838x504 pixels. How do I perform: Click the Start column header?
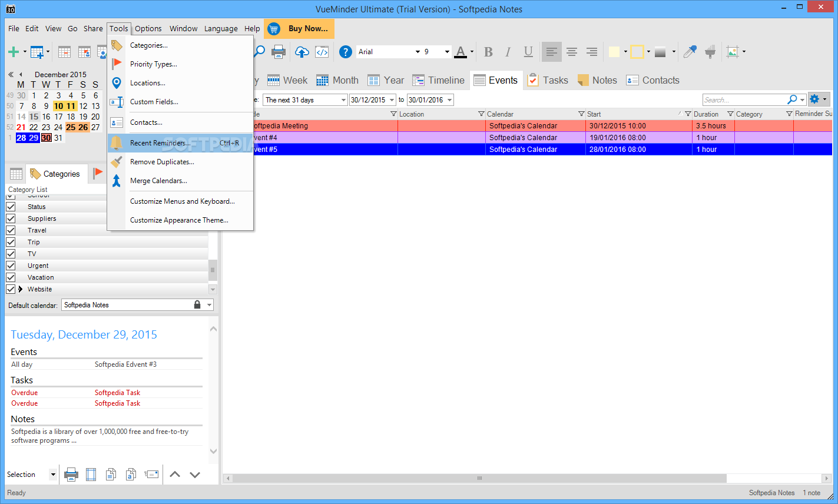[639, 114]
